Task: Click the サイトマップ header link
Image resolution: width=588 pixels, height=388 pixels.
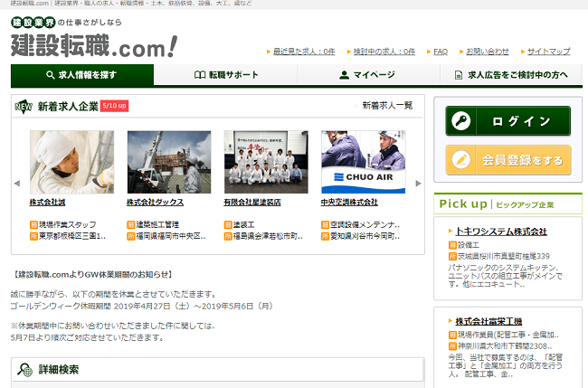Action: [548, 52]
